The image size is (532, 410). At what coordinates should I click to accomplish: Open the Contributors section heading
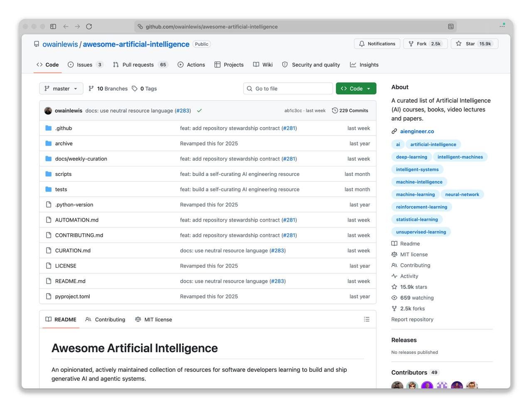[x=409, y=373]
